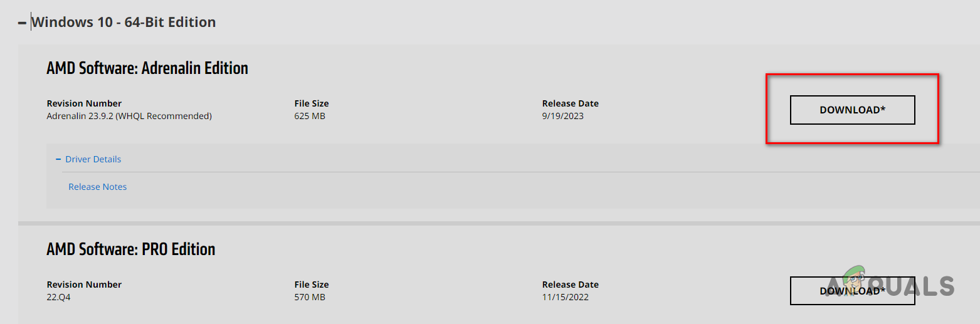The height and width of the screenshot is (324, 980).
Task: Click the 625 MB file size value
Action: 310,116
